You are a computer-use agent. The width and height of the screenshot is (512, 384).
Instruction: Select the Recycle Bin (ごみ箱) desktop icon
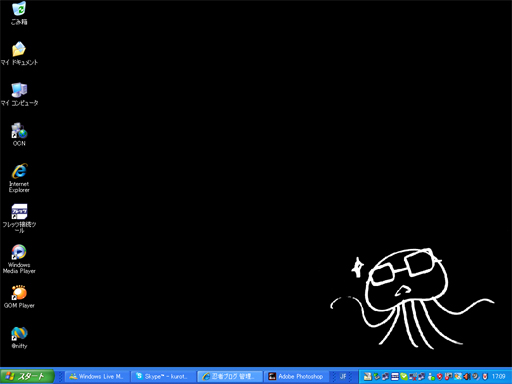tap(19, 13)
